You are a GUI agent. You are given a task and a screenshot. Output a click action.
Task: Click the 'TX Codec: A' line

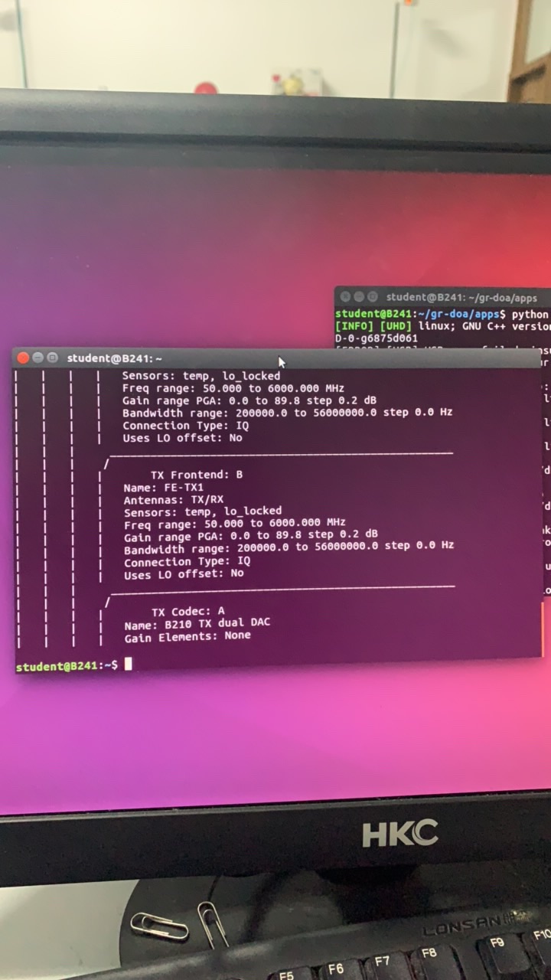188,612
